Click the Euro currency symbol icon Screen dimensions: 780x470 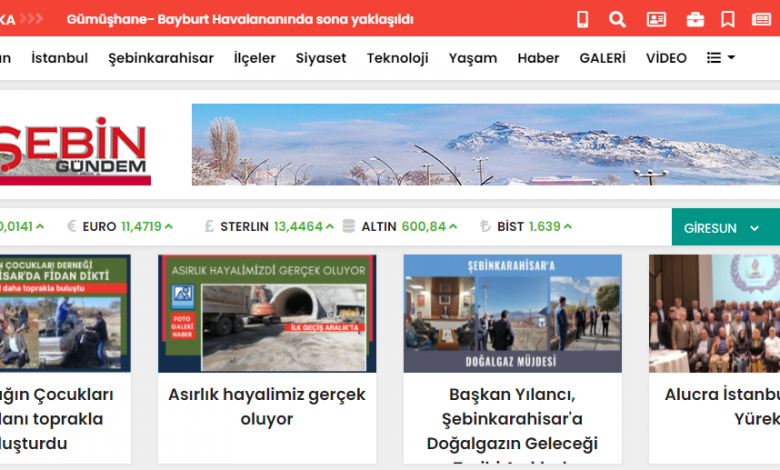[72, 226]
